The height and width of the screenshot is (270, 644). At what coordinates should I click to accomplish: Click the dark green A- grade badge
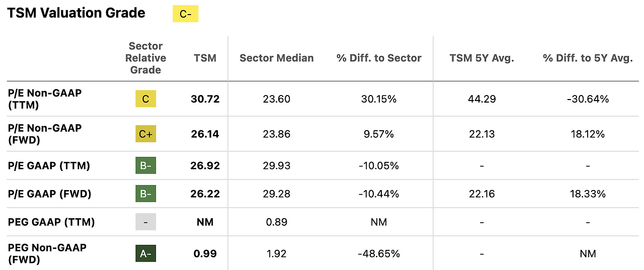[145, 254]
